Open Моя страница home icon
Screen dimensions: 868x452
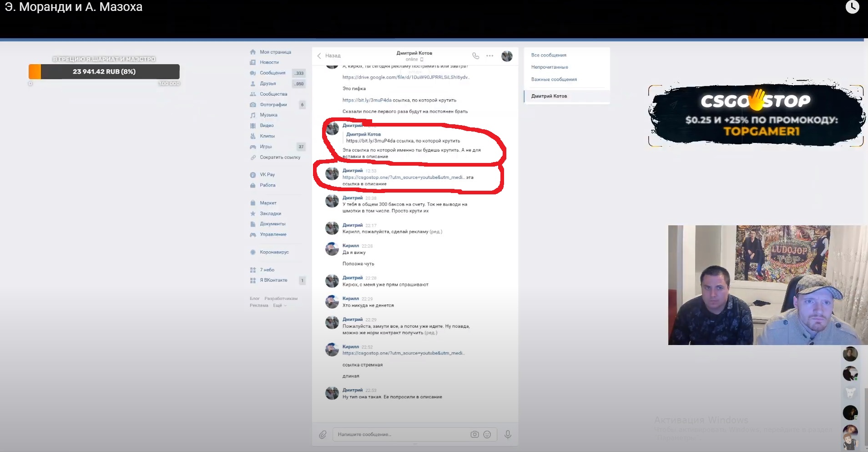pyautogui.click(x=253, y=52)
